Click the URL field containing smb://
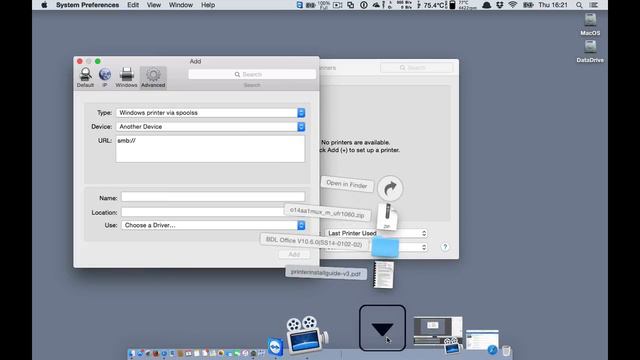 210,149
